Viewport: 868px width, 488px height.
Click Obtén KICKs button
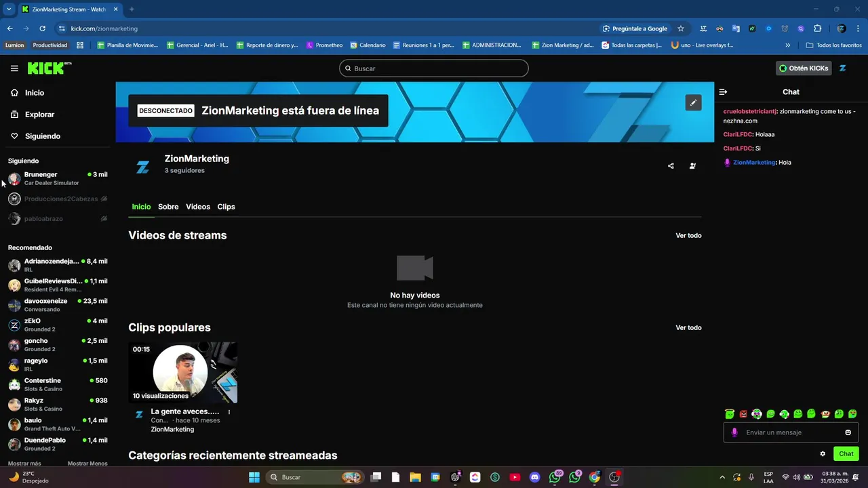click(x=804, y=68)
